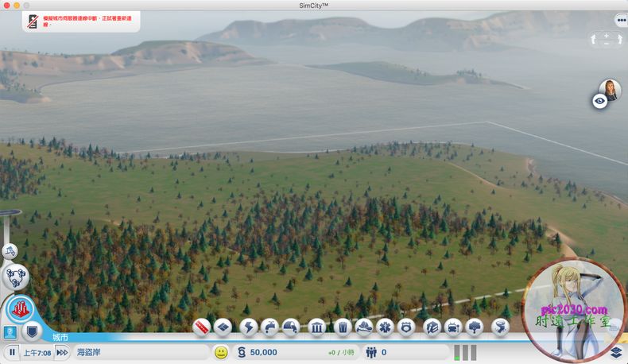
Task: Click the bulldoze tool icon
Action: click(x=10, y=251)
